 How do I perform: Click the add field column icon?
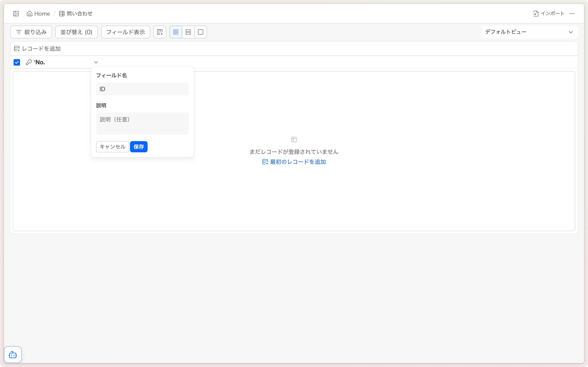(x=160, y=32)
